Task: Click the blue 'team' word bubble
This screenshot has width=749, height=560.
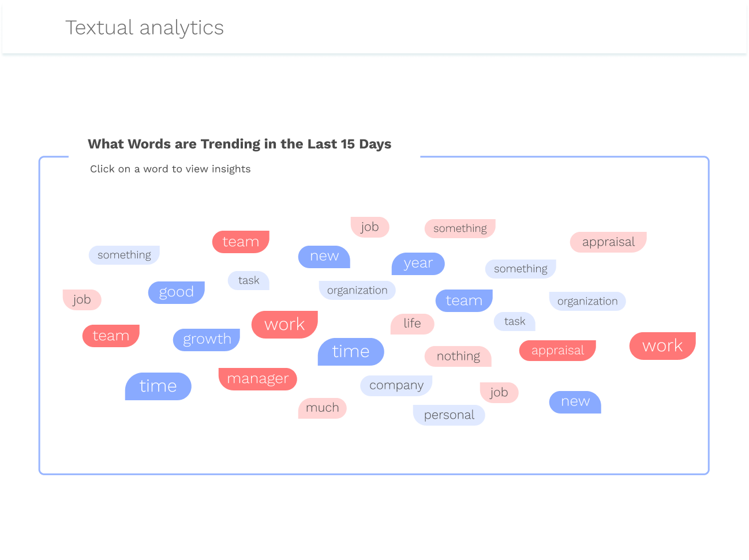Action: click(x=465, y=300)
